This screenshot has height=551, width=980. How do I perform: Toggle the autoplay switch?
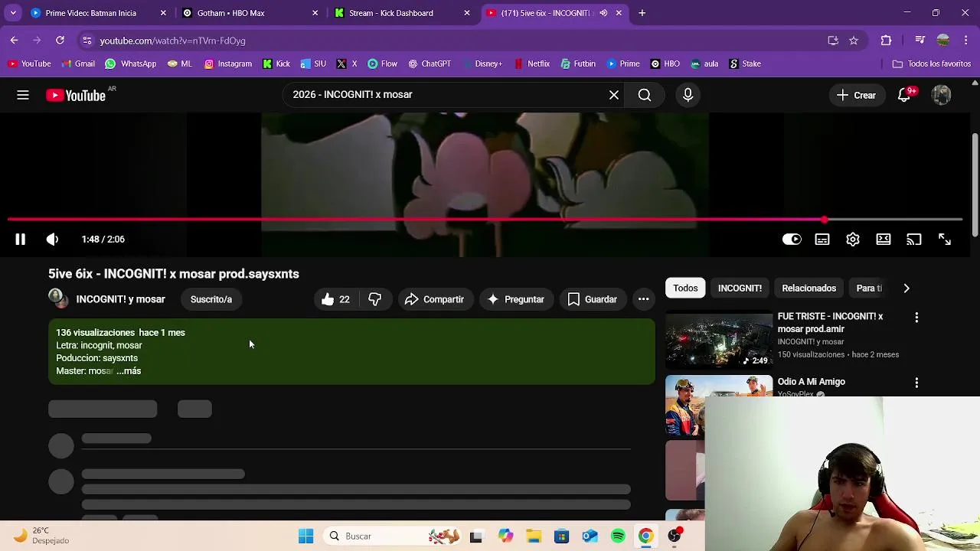[792, 240]
